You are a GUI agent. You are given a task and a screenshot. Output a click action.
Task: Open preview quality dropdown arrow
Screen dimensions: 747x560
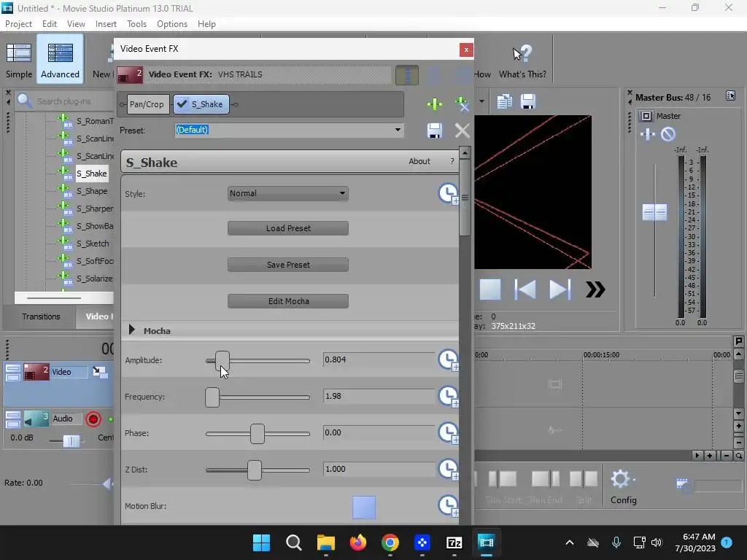pyautogui.click(x=481, y=101)
